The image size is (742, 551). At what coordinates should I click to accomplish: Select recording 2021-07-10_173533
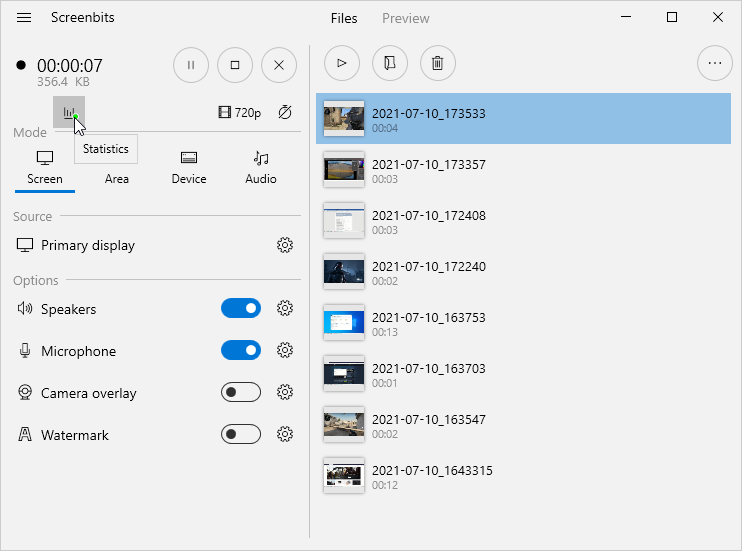tap(523, 118)
